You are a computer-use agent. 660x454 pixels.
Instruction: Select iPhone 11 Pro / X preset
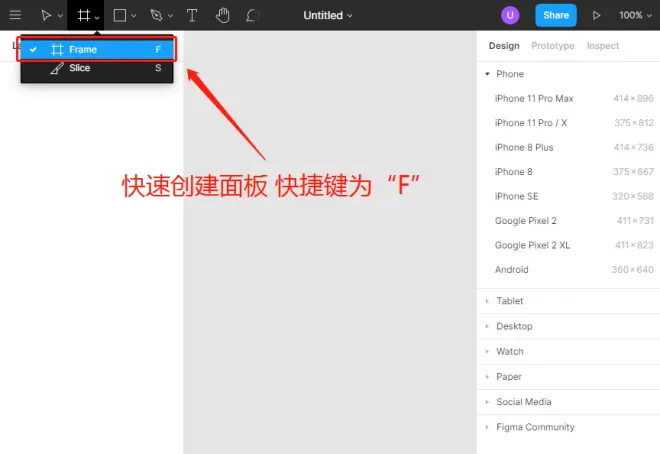[x=568, y=123]
